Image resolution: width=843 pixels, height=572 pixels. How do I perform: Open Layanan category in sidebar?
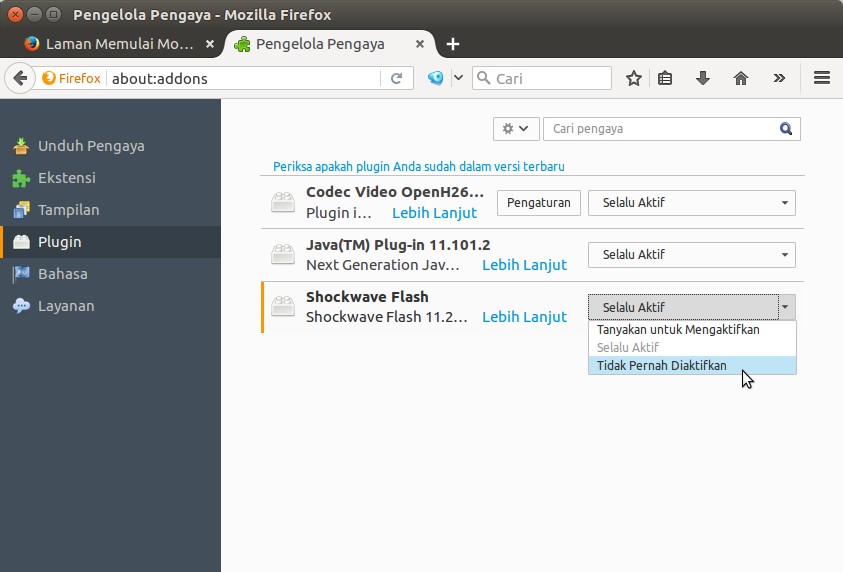110,306
